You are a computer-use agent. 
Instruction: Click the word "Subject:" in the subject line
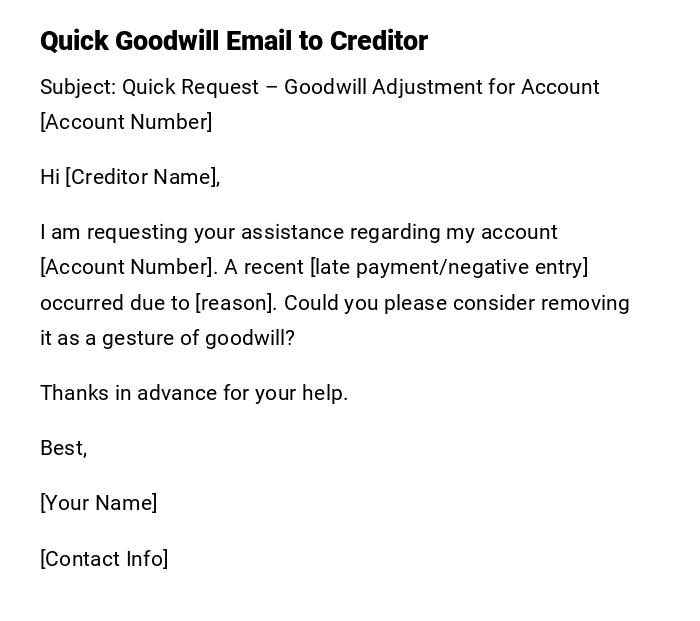coord(78,87)
